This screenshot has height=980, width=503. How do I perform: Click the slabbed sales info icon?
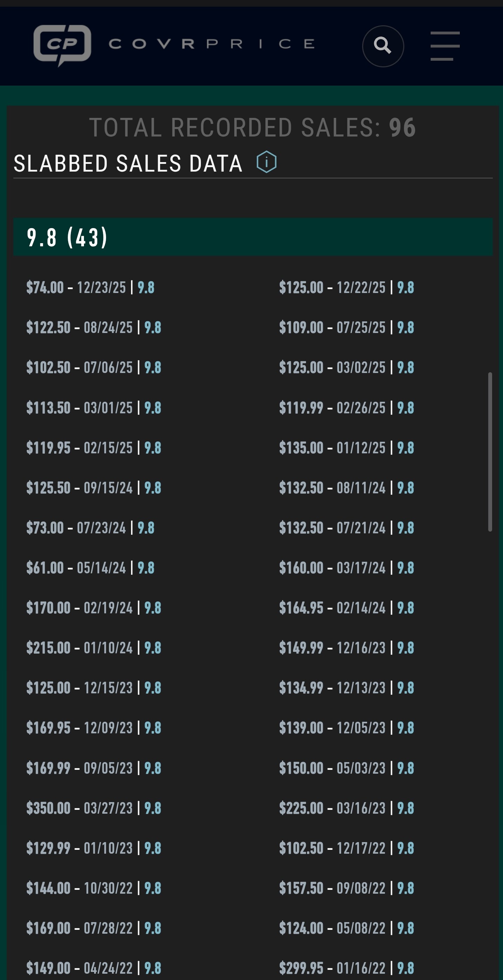pos(266,162)
